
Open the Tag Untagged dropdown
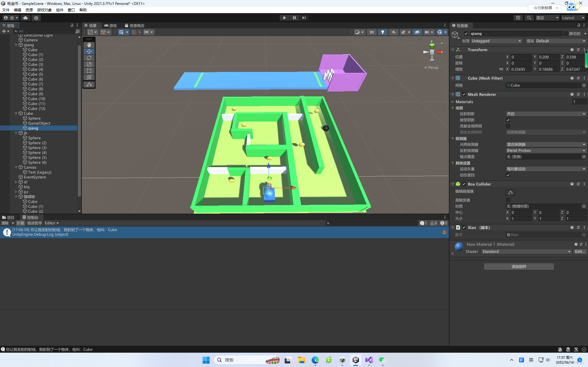(x=496, y=41)
